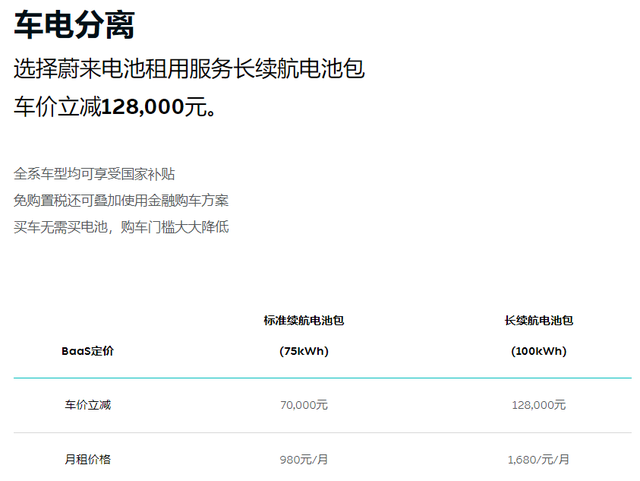
Task: Click the 70,000元 cell
Action: pos(304,405)
